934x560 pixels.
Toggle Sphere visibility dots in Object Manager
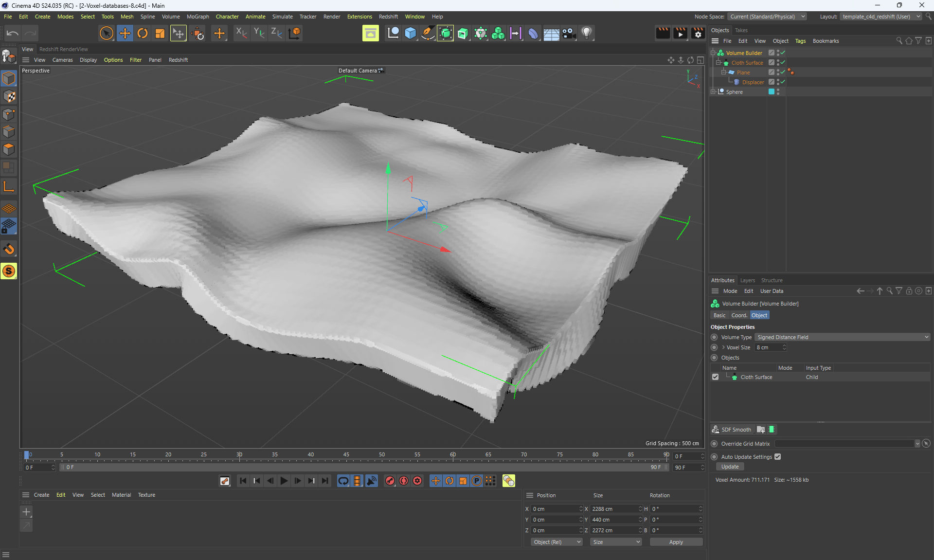point(778,91)
